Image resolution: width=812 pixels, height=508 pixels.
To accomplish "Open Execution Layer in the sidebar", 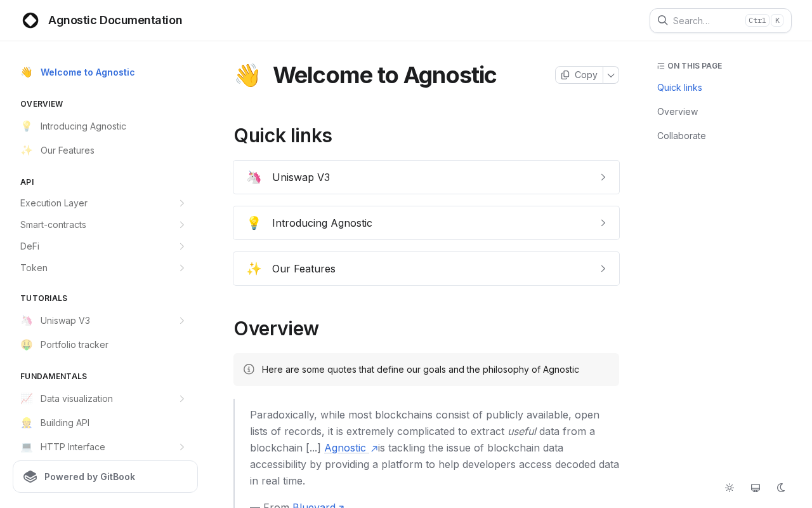I will click(54, 203).
